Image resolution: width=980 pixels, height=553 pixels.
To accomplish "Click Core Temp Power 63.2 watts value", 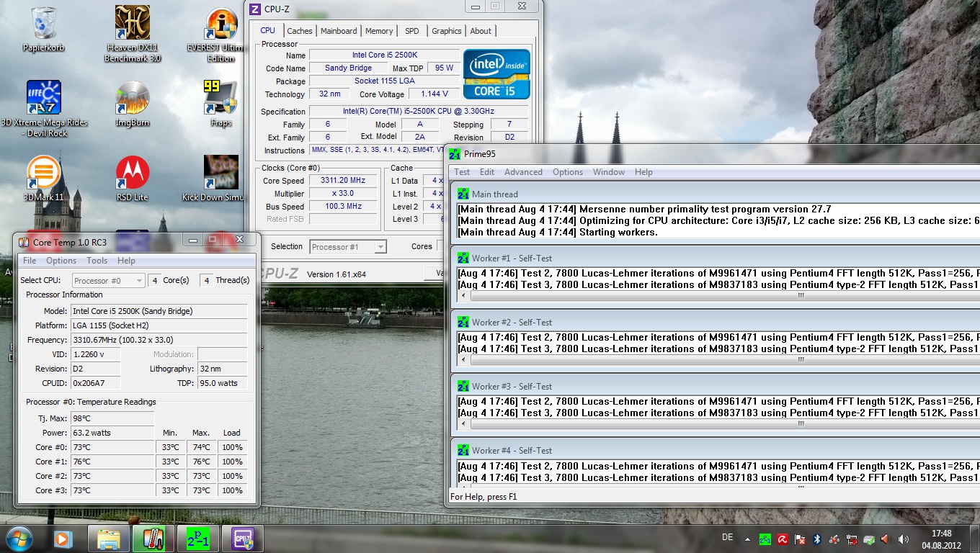I will point(112,433).
